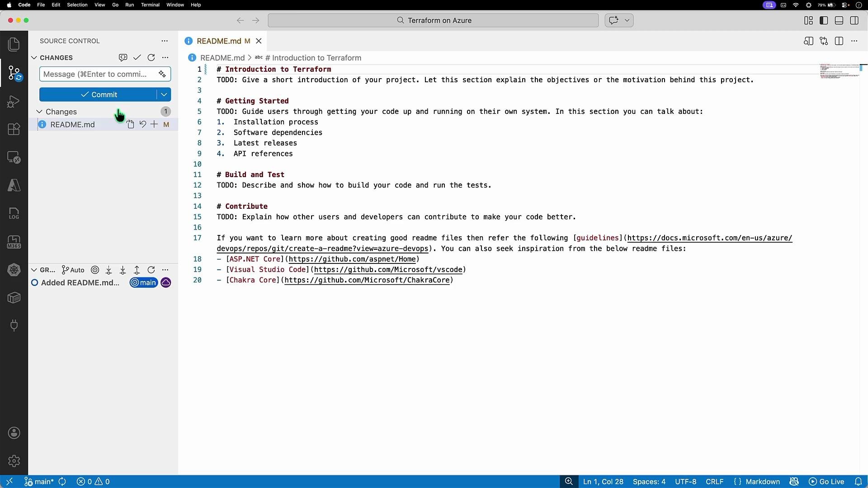Open the Selection menu
This screenshot has height=488, width=868.
click(x=77, y=5)
